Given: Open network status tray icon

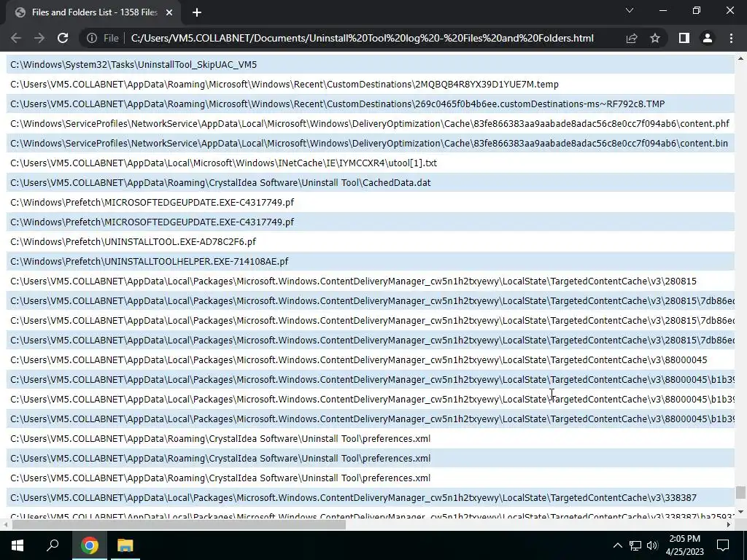Looking at the screenshot, I should tap(635, 545).
